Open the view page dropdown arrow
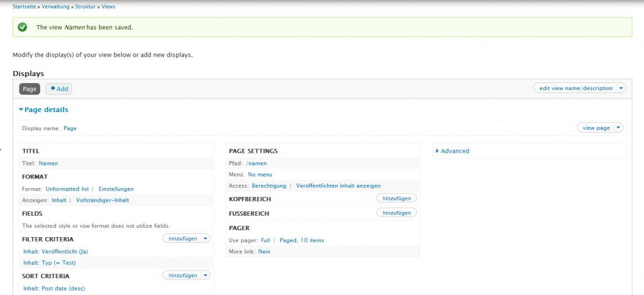Screen dimensions: 644x295 [x=618, y=128]
